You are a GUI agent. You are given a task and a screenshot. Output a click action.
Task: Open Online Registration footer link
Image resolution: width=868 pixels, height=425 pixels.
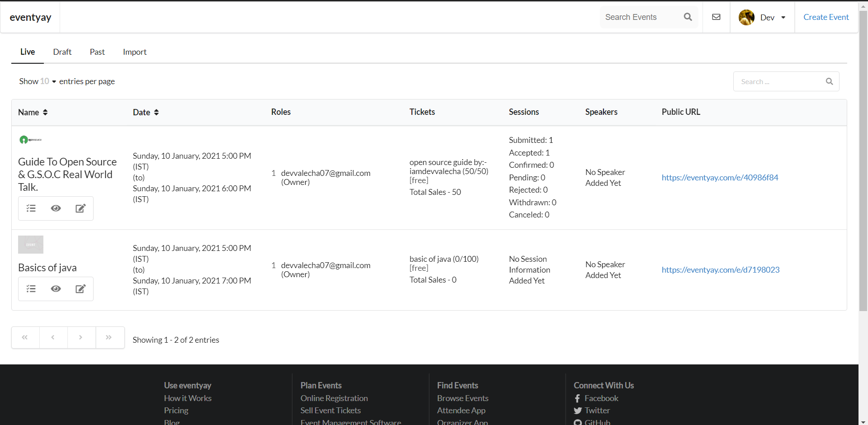pos(334,398)
